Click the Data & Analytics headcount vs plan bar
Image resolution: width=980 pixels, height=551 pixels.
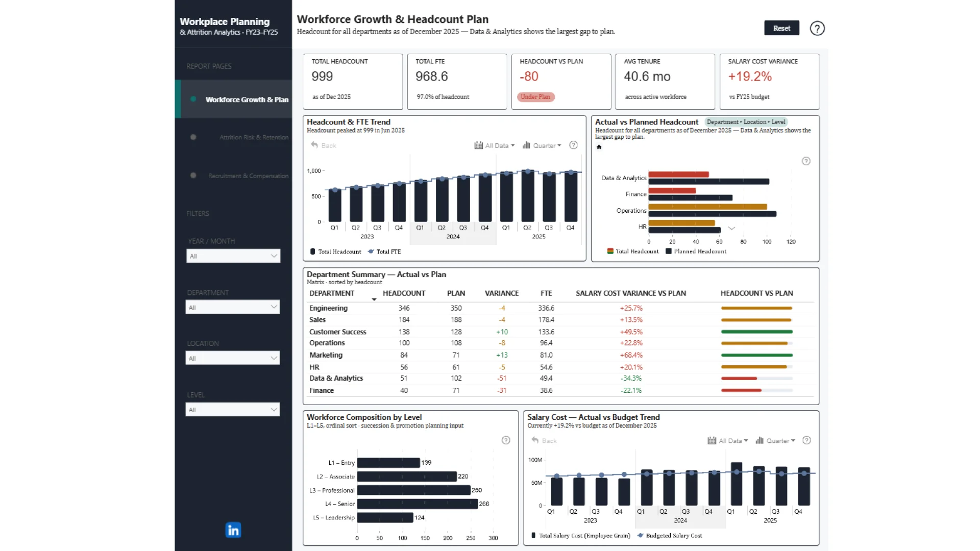[x=756, y=379]
